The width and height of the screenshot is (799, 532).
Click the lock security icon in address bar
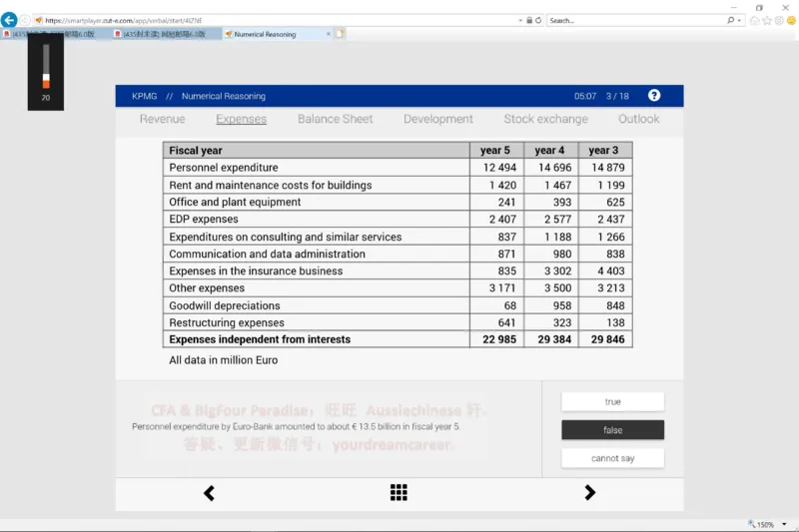tap(529, 20)
